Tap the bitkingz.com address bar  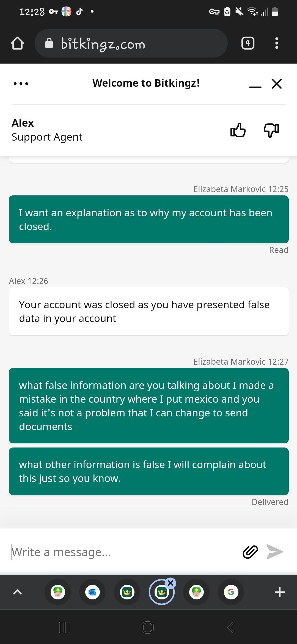click(x=131, y=43)
